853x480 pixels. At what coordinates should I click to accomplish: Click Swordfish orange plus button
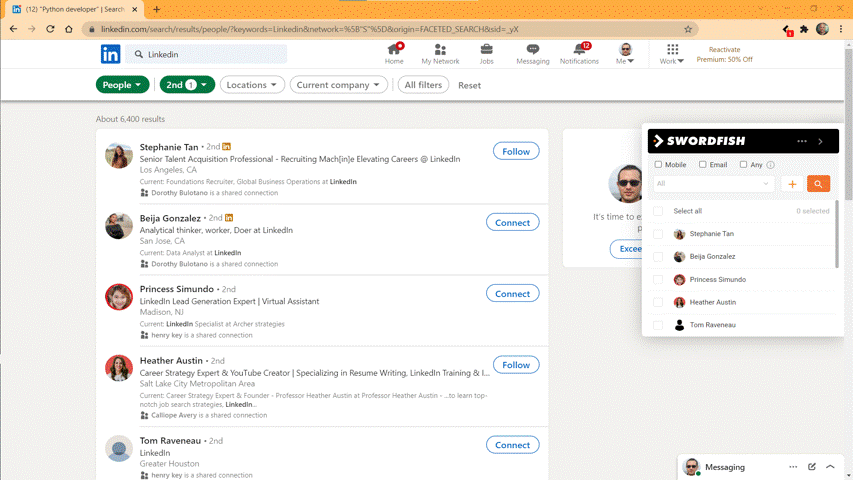(x=792, y=184)
